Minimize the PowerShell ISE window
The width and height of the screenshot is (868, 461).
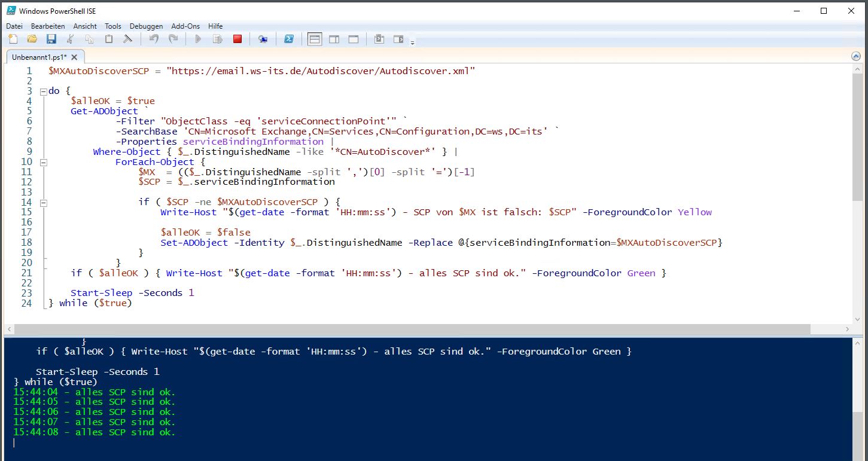click(796, 11)
